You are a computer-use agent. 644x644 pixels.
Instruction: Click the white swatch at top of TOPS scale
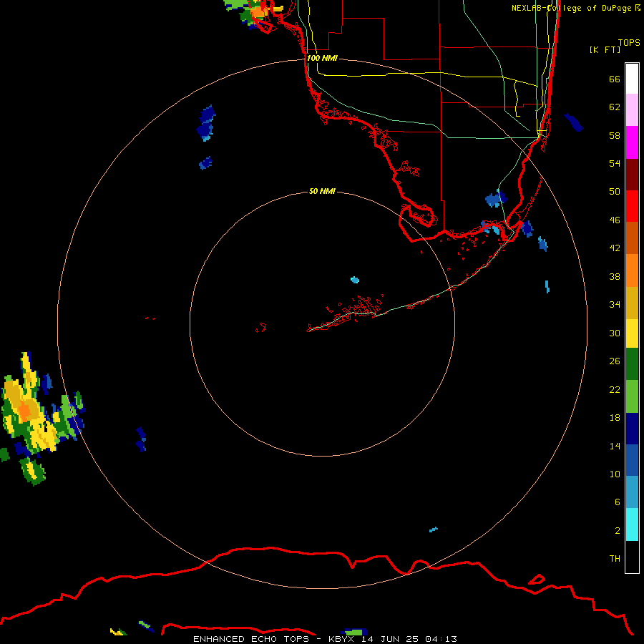click(632, 79)
